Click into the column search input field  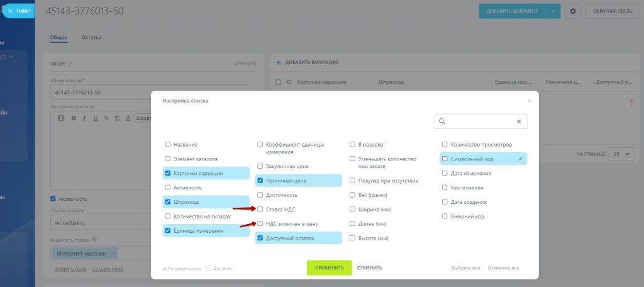click(x=480, y=121)
